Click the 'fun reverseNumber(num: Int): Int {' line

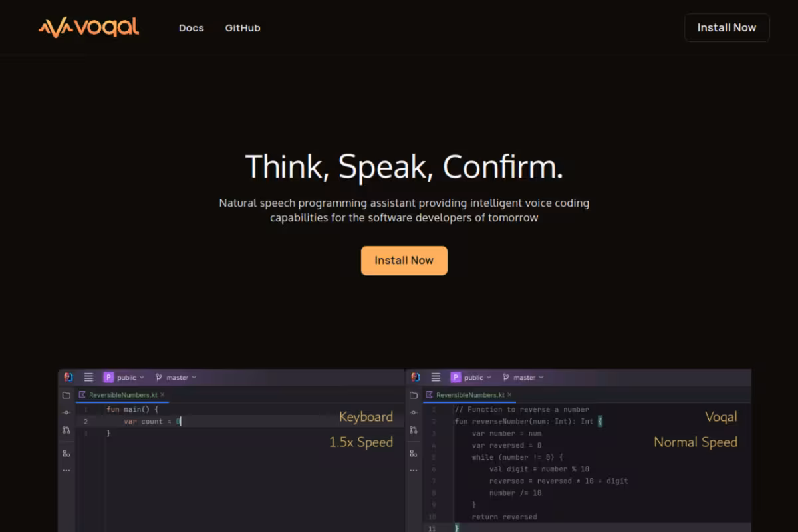pyautogui.click(x=528, y=422)
